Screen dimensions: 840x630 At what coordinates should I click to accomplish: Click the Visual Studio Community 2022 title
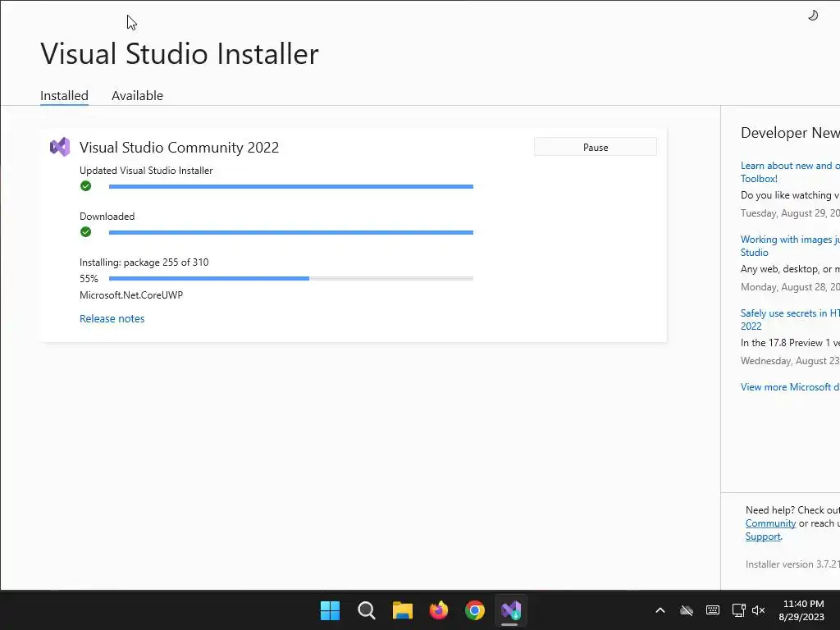tap(179, 148)
